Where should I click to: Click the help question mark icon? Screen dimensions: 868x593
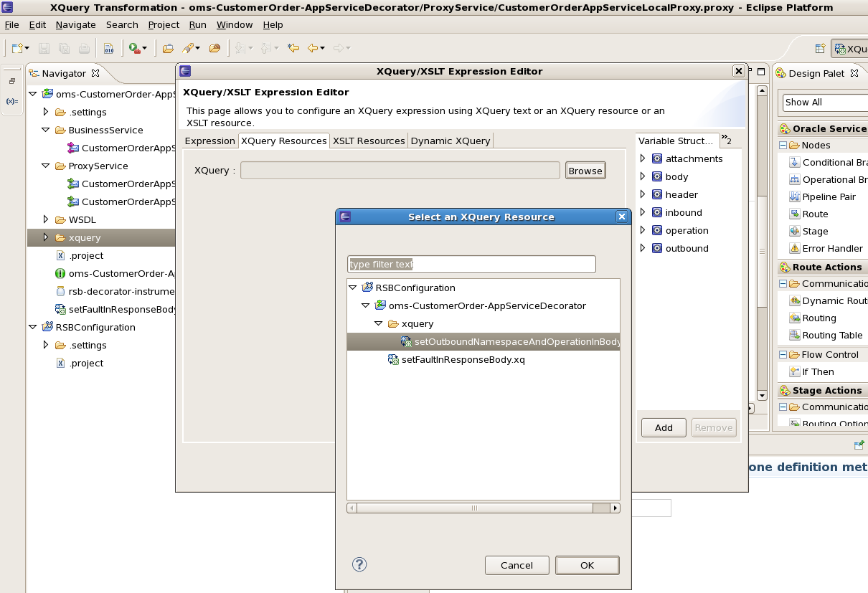pos(359,564)
